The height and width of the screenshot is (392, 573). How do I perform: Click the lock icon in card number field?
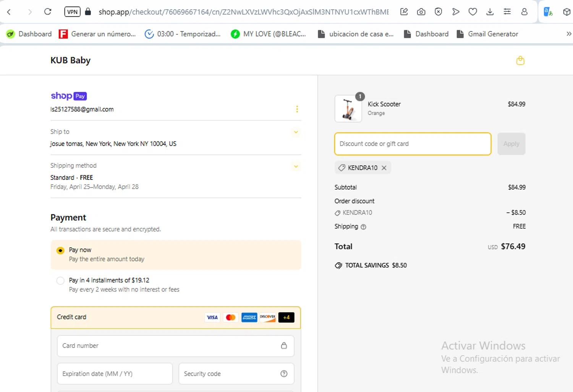(284, 345)
